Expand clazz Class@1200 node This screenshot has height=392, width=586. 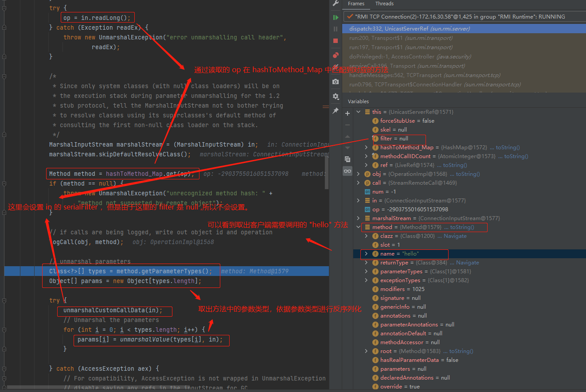[x=366, y=236]
